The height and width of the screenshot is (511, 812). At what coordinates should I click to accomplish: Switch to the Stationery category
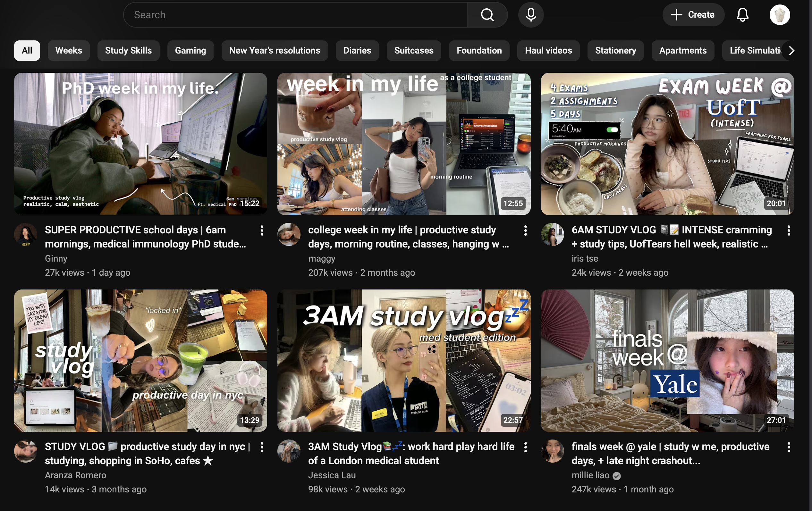pos(615,50)
